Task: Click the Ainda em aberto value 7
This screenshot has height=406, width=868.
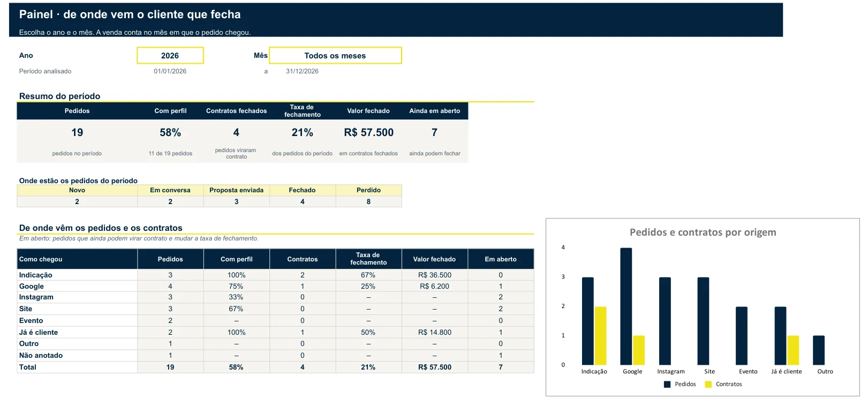Action: click(434, 132)
